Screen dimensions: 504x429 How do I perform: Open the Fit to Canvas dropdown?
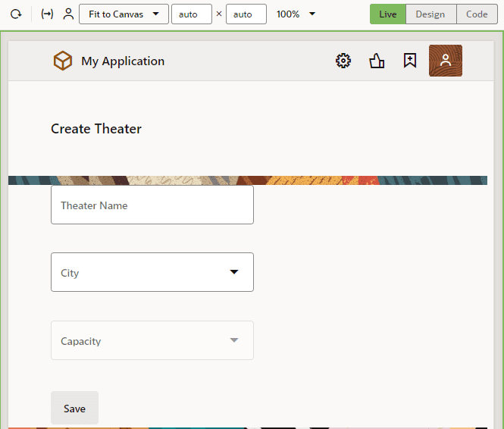coord(124,14)
